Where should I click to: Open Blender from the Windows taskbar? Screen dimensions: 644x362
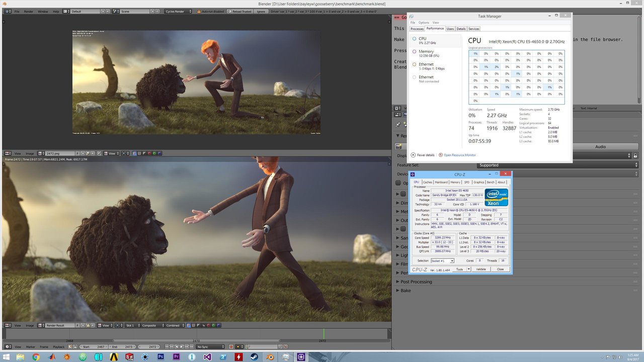click(271, 357)
